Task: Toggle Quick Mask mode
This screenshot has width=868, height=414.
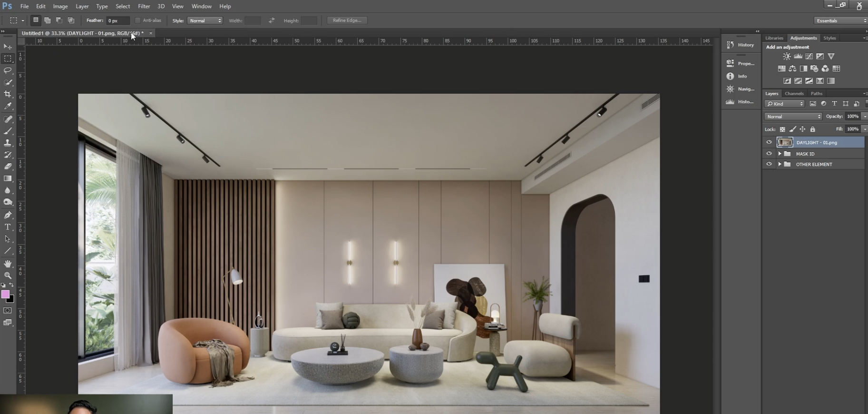Action: [x=8, y=310]
